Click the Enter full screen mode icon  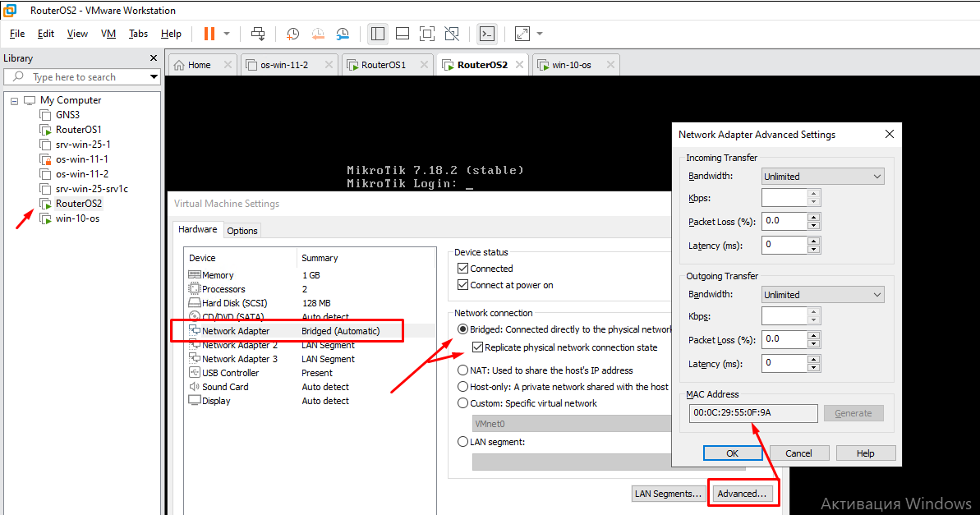click(427, 34)
